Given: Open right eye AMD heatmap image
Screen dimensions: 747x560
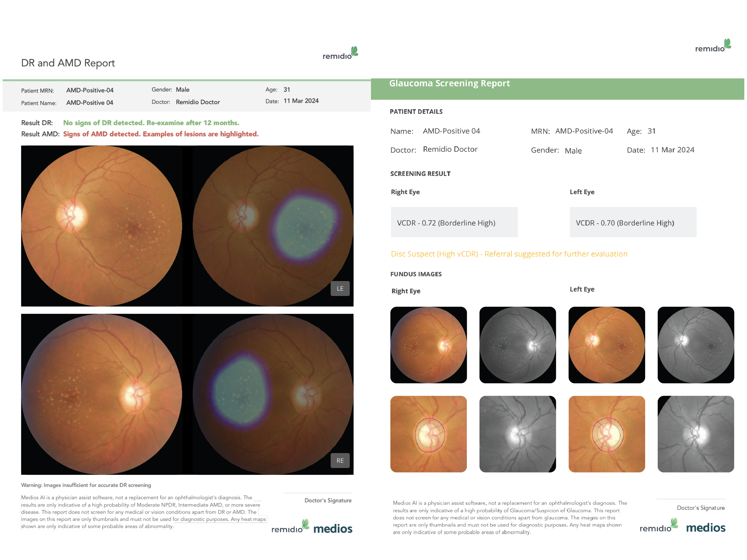Looking at the screenshot, I should [273, 394].
